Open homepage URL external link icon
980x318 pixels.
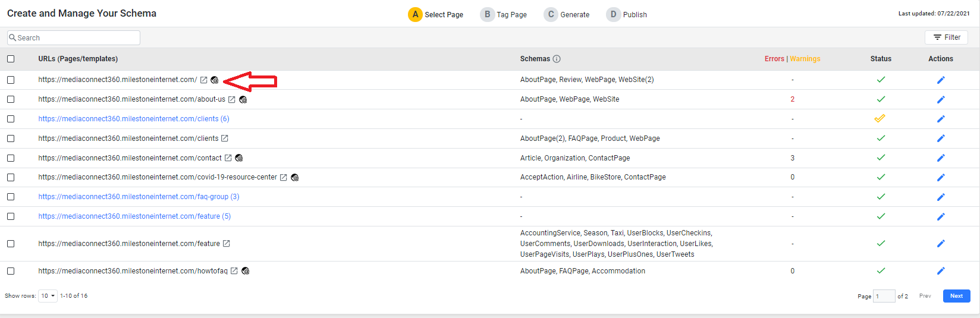click(203, 80)
